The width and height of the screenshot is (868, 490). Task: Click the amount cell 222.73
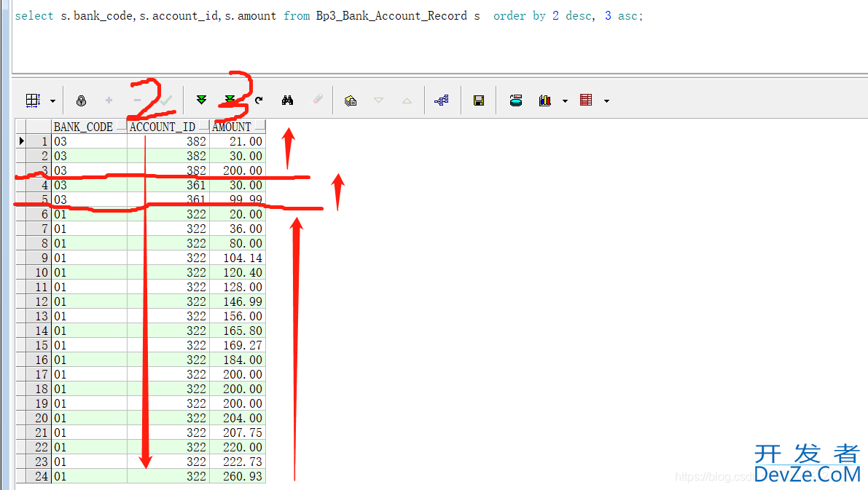238,462
